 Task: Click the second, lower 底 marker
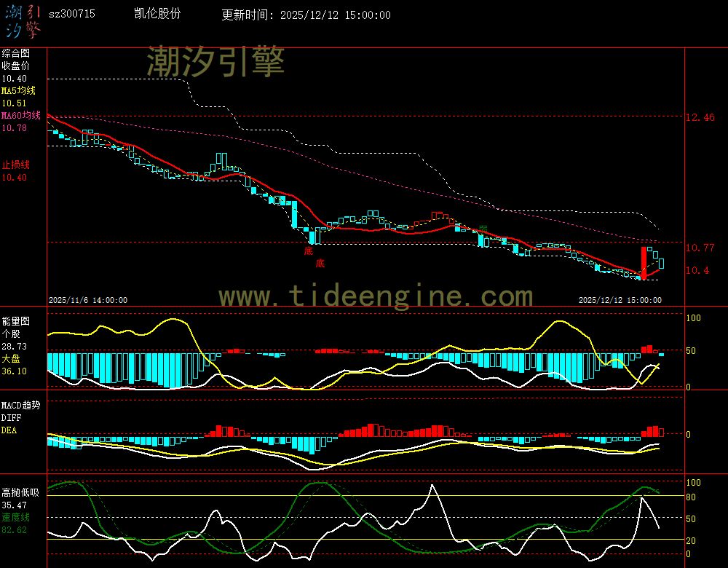coord(320,263)
